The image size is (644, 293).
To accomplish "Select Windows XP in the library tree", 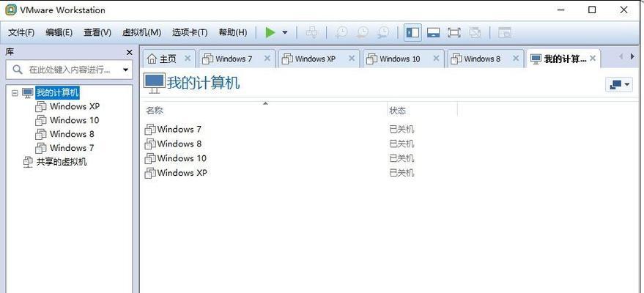I will click(x=74, y=107).
